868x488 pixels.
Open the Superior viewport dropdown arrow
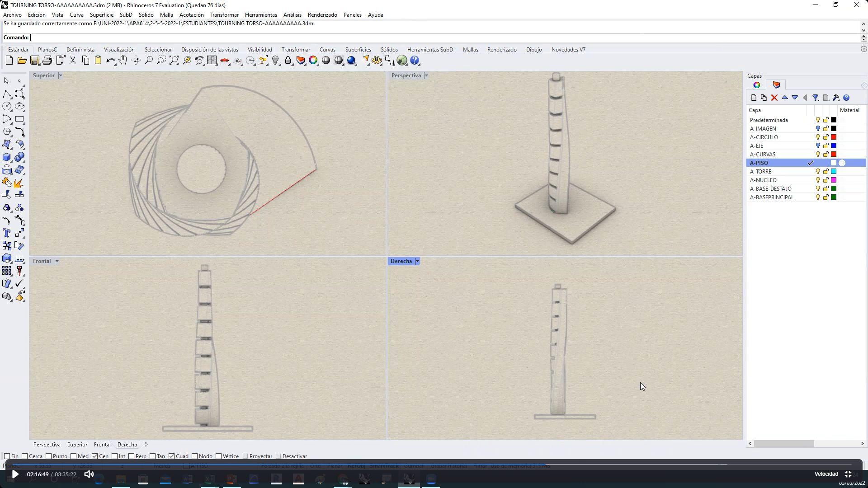[x=60, y=75]
